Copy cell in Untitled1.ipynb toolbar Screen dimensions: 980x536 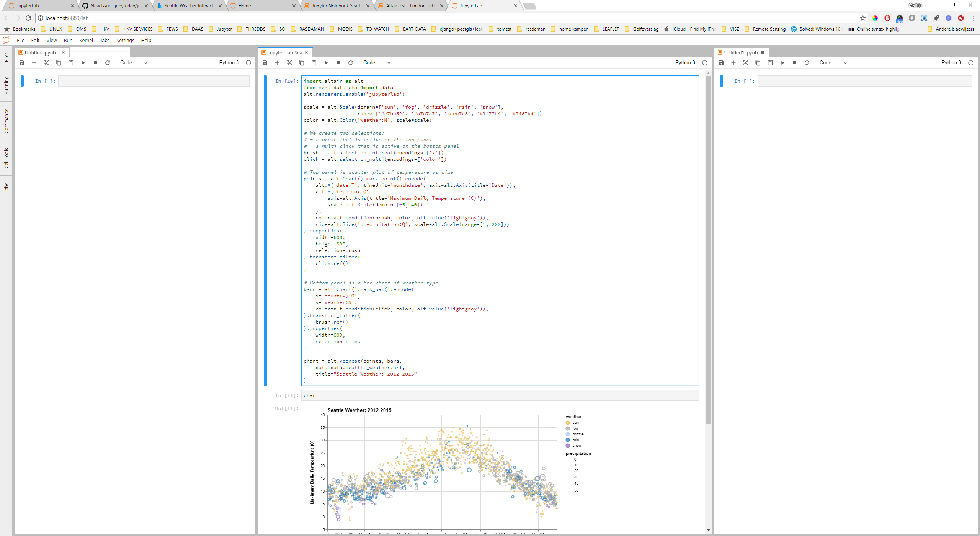758,63
